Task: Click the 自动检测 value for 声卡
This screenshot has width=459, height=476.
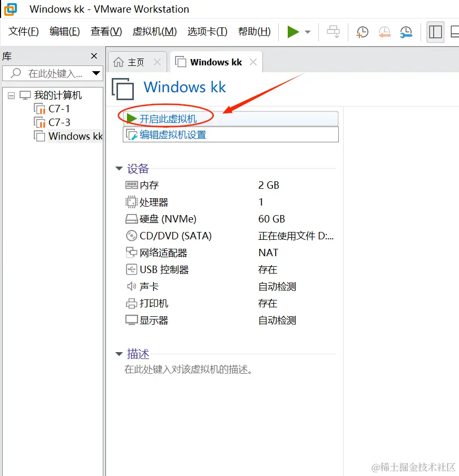Action: click(277, 287)
